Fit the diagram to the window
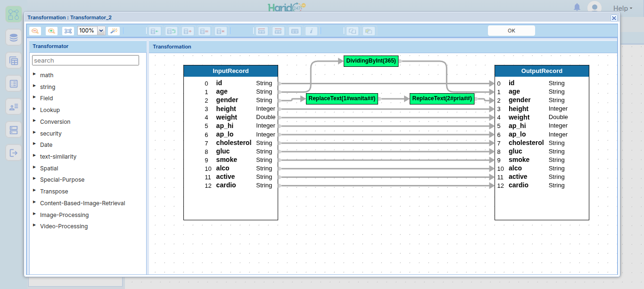The width and height of the screenshot is (644, 289). [68, 31]
